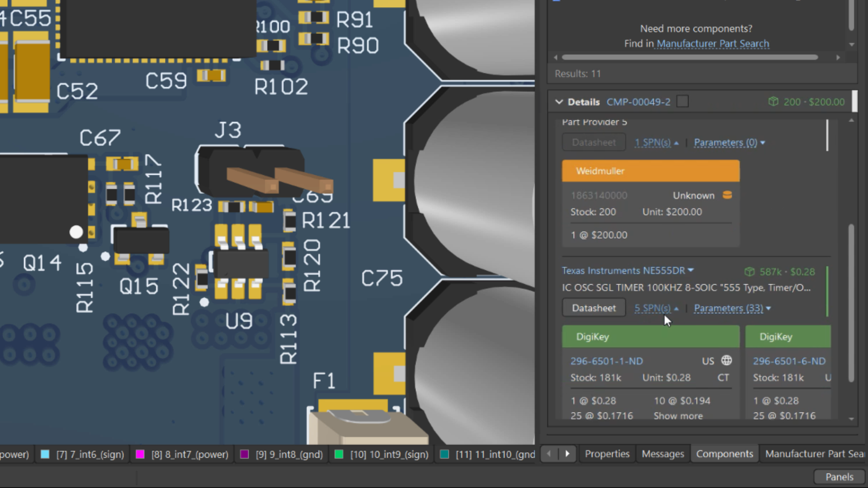
Task: Open the Texas Instruments NE555DR part dropdown
Action: click(690, 270)
